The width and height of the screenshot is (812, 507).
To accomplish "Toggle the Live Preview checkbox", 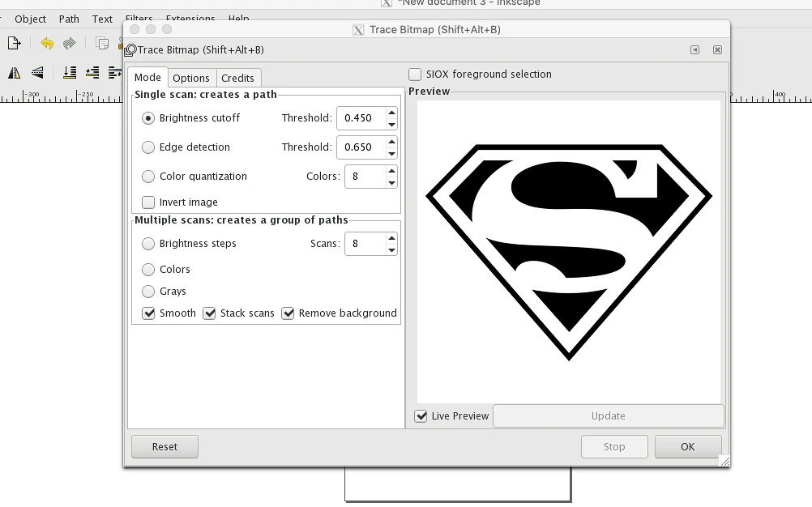I will coord(421,416).
